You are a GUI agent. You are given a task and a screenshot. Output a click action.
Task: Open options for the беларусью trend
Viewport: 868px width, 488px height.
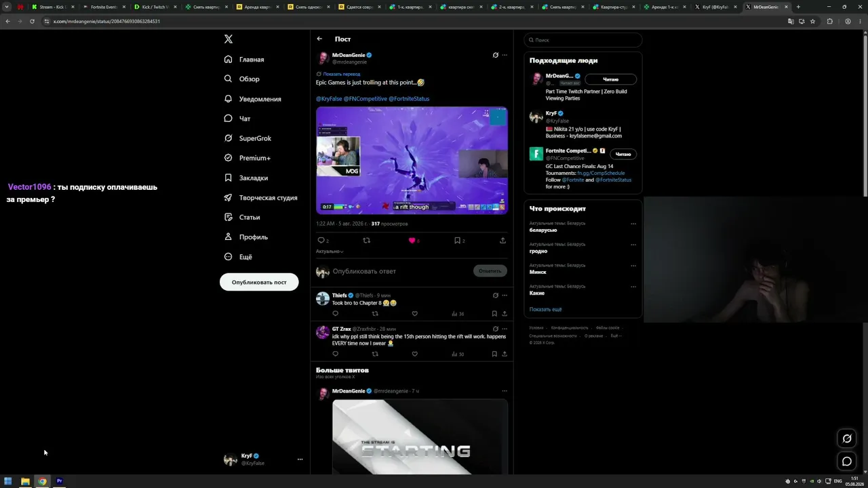633,224
